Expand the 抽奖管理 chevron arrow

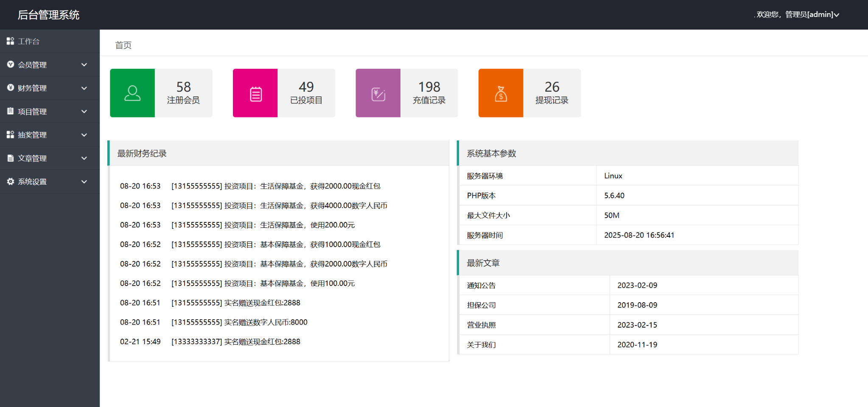point(84,135)
